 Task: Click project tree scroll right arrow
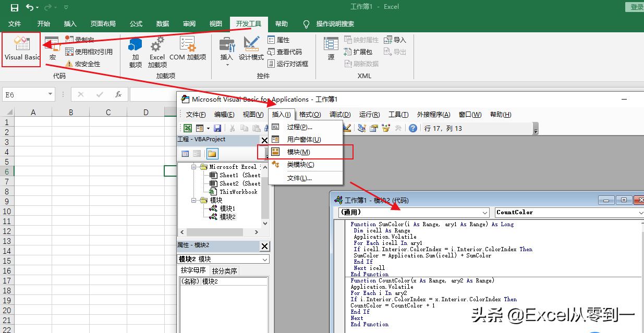coord(256,232)
